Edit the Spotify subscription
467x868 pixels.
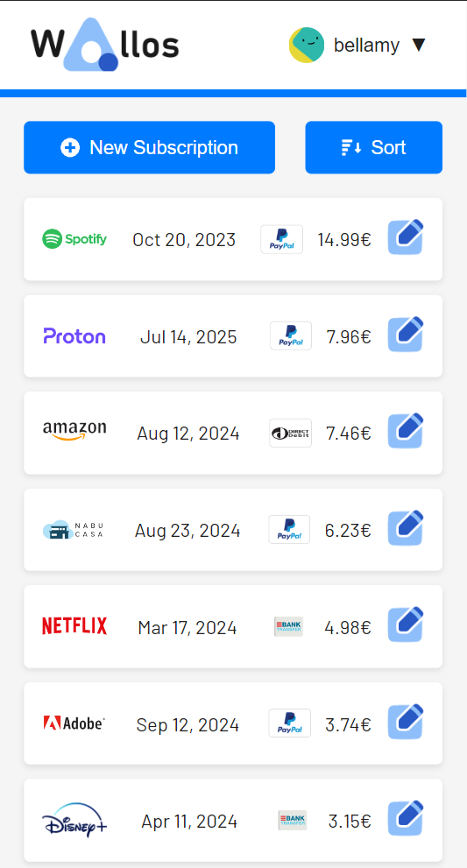pyautogui.click(x=406, y=237)
